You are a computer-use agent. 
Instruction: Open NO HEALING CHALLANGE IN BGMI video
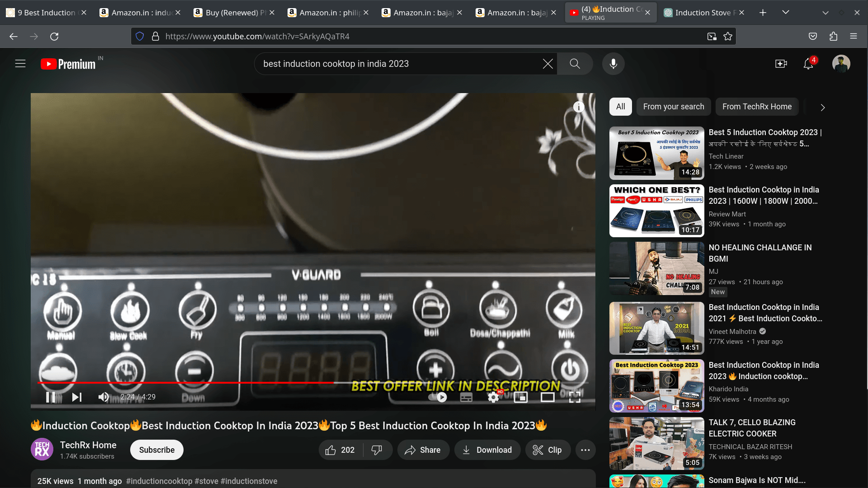click(760, 253)
